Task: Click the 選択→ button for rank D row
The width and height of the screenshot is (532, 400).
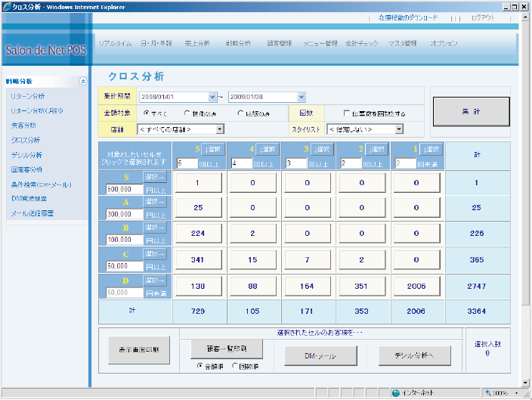Action: point(154,281)
